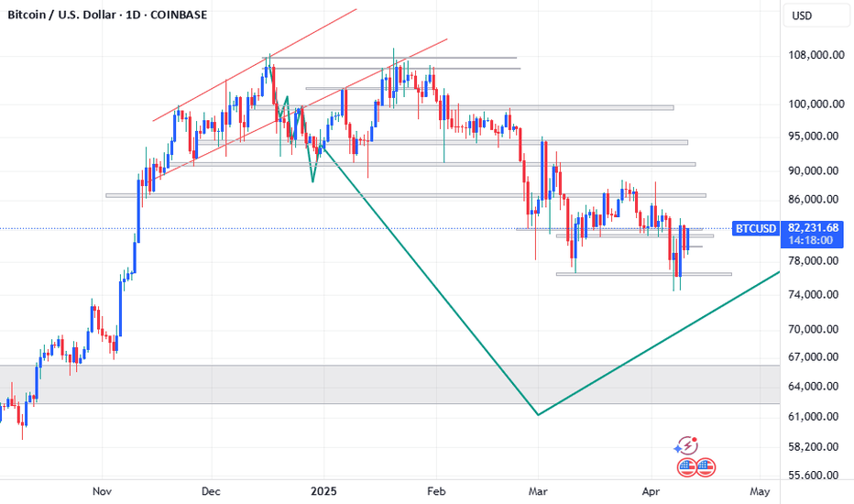Click the Feb label on time axis
The image size is (854, 504).
[x=436, y=491]
